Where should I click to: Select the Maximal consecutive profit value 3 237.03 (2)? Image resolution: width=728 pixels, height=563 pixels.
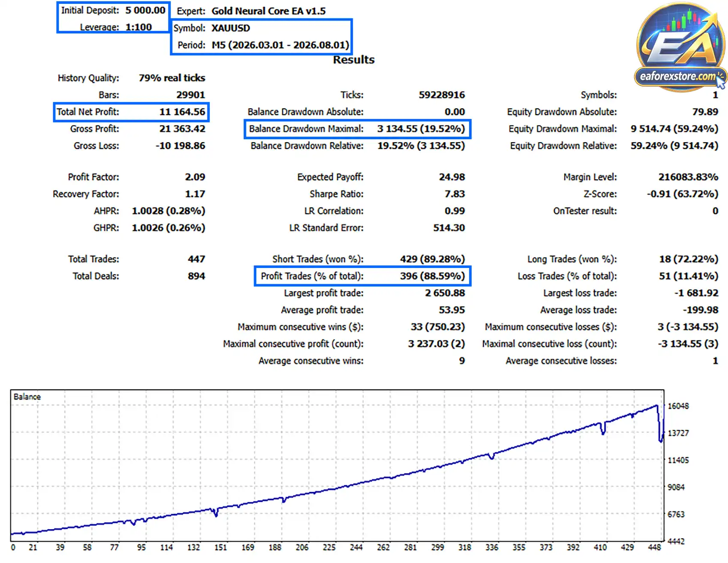pyautogui.click(x=436, y=344)
